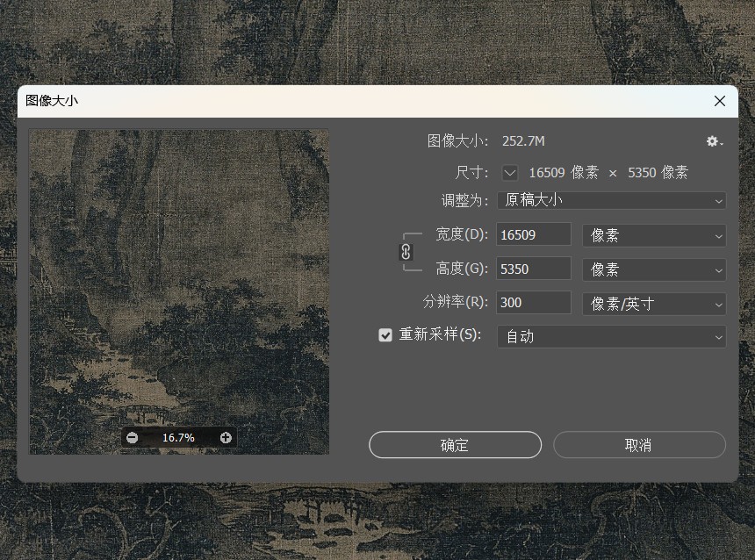Viewport: 755px width, 560px height.
Task: Toggle the constrain proportions link icon
Action: click(406, 252)
